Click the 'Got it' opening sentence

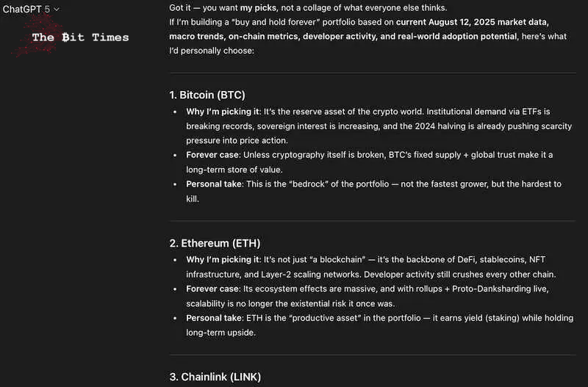tap(308, 7)
